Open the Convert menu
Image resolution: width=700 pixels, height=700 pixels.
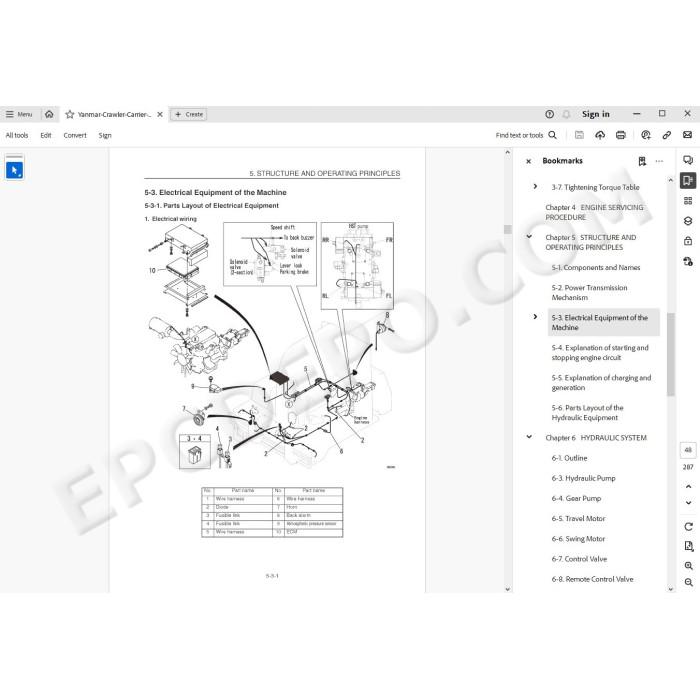(x=75, y=135)
